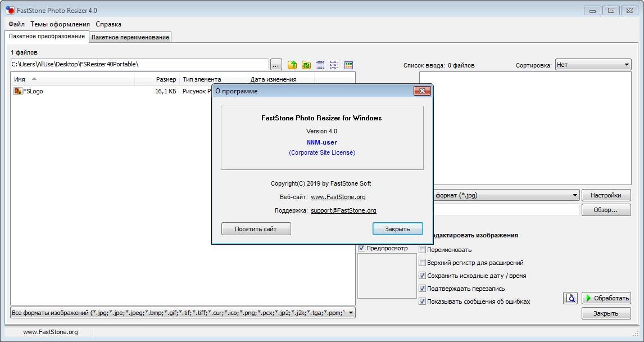The image size is (644, 342).
Task: Click the Посетить сайт button
Action: point(256,229)
